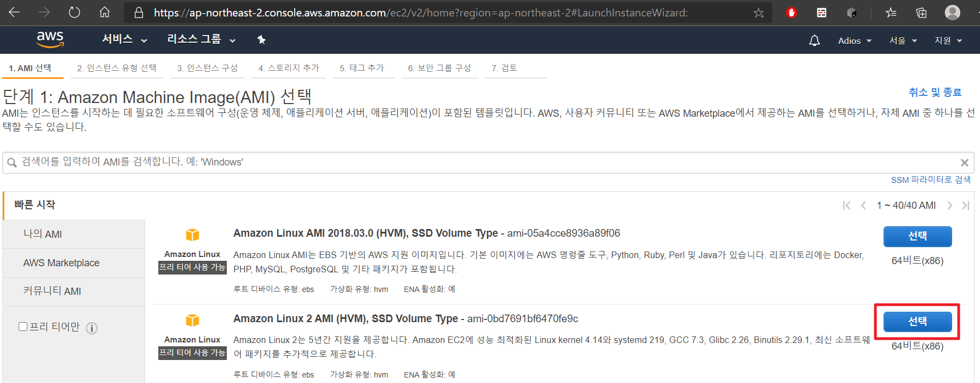Click 64비트(x86) under Amazon Linux 2 AMI
This screenshot has height=383, width=980.
click(918, 346)
